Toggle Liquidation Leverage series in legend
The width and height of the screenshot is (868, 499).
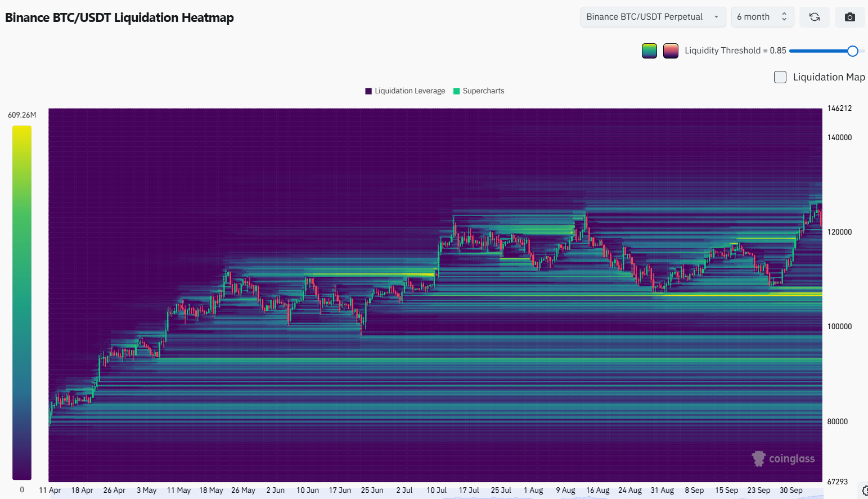pos(410,91)
